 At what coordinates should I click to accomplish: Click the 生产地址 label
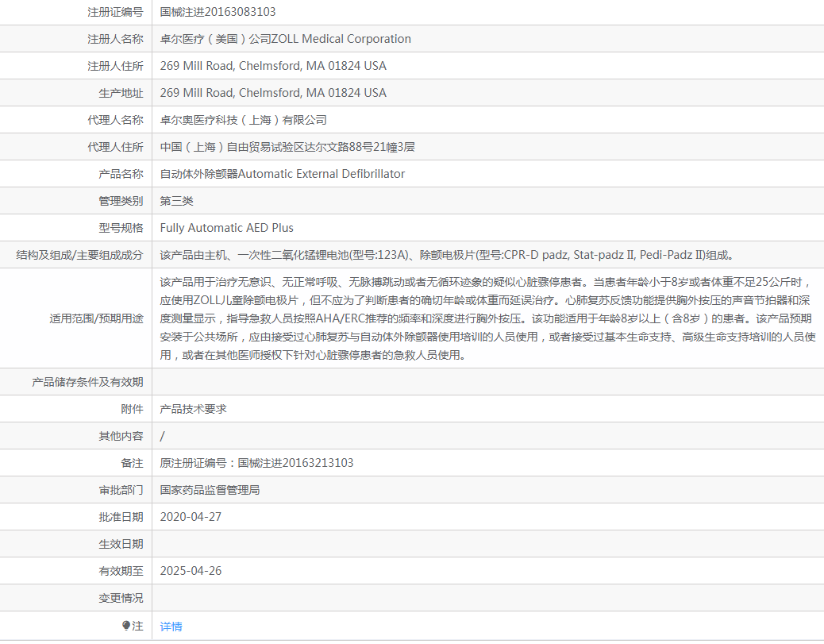pos(121,93)
